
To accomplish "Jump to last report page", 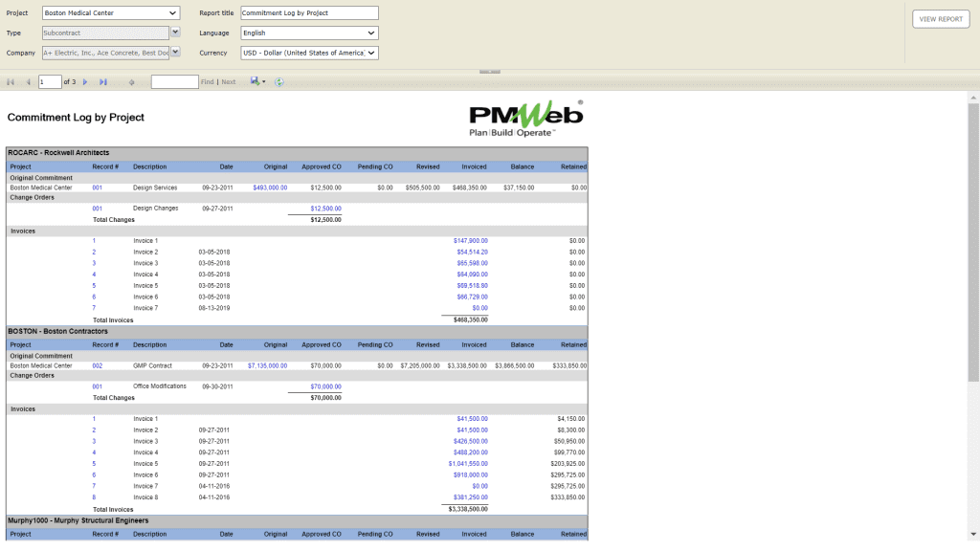I will click(x=103, y=82).
